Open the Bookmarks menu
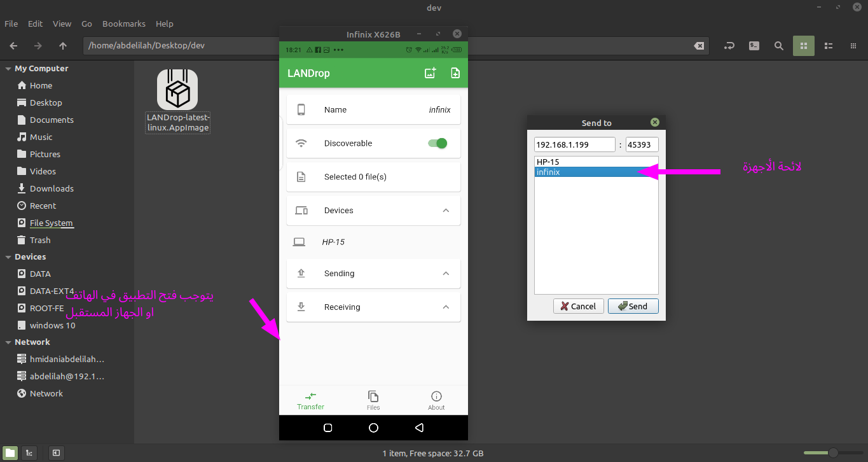The width and height of the screenshot is (868, 462). [124, 24]
